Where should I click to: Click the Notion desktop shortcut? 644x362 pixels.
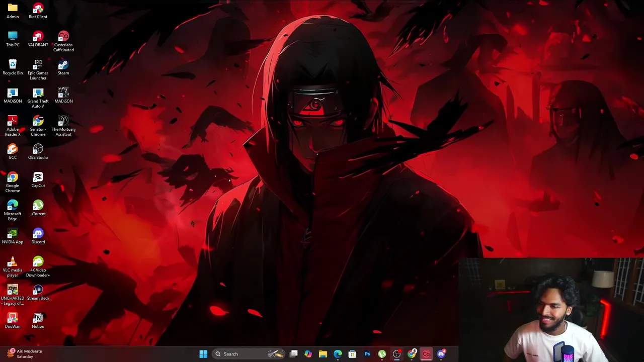tap(38, 320)
